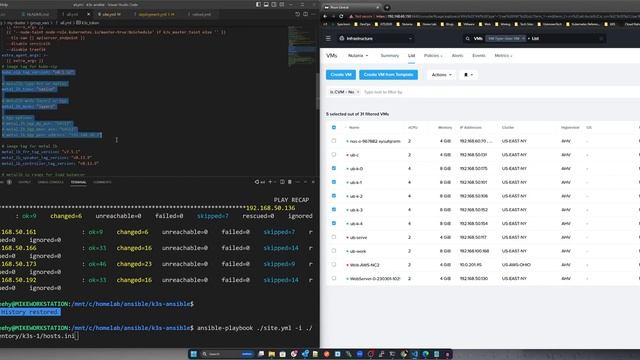Open the Alerts tab
The height and width of the screenshot is (360, 640).
point(458,56)
